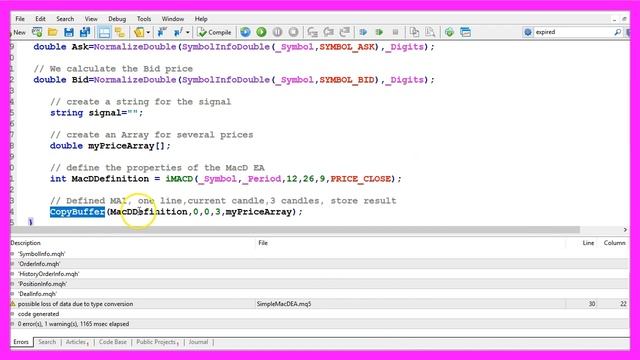Screen dimensions: 640x360
Task: Open the Search menu
Action: pos(65,19)
